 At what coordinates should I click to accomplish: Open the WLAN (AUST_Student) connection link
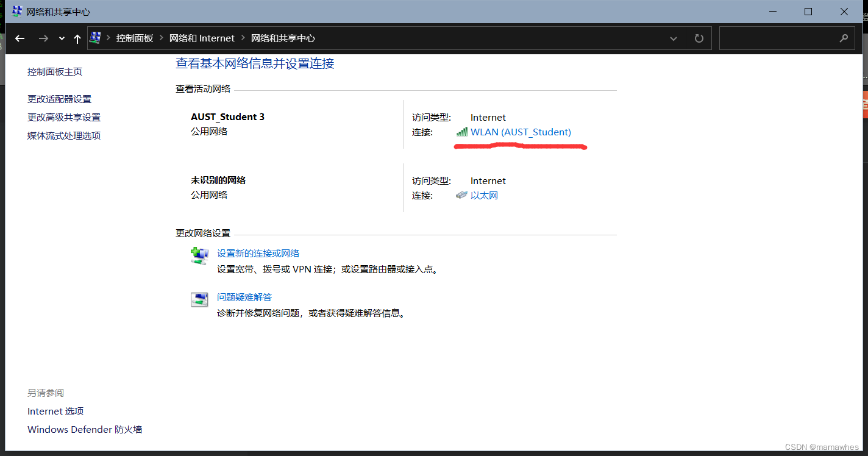520,132
